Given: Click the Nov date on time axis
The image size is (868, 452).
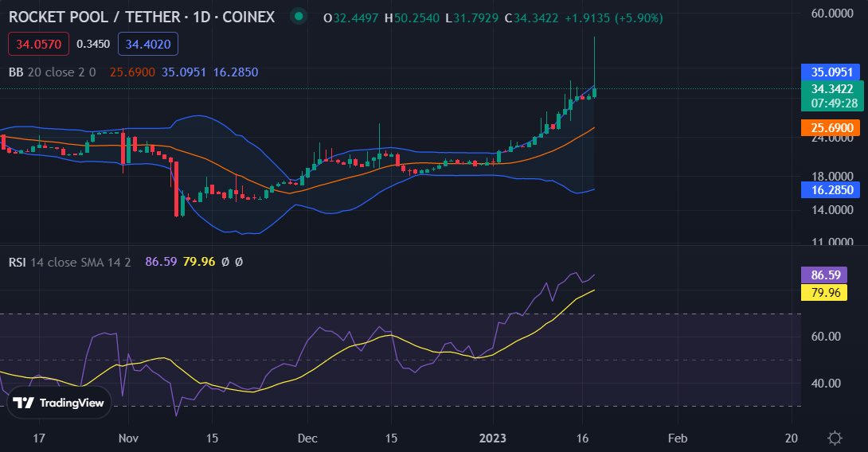Looking at the screenshot, I should pyautogui.click(x=128, y=438).
